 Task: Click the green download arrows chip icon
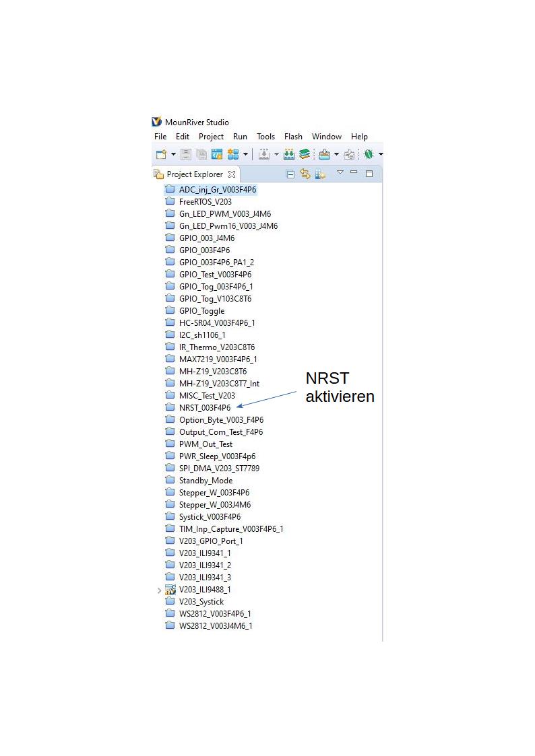click(x=289, y=154)
